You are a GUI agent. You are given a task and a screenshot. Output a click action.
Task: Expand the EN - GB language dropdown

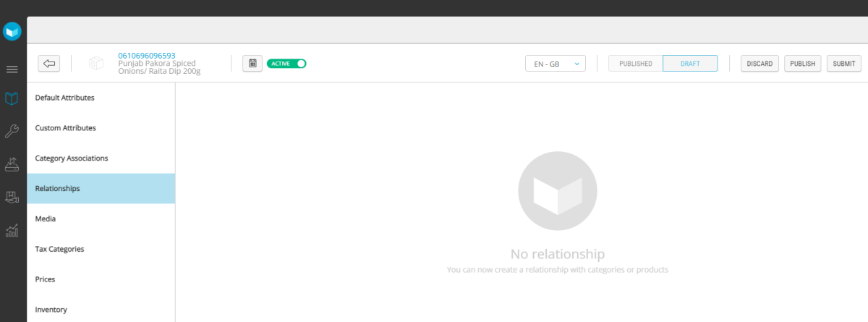click(x=556, y=64)
